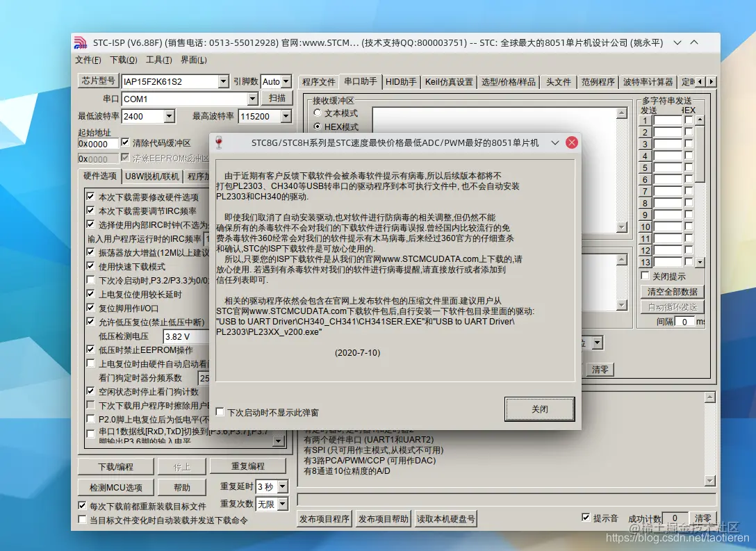Screen dimensions: 756x551
Task: Click hardware options list scroll-down arrow
Action: tap(278, 441)
